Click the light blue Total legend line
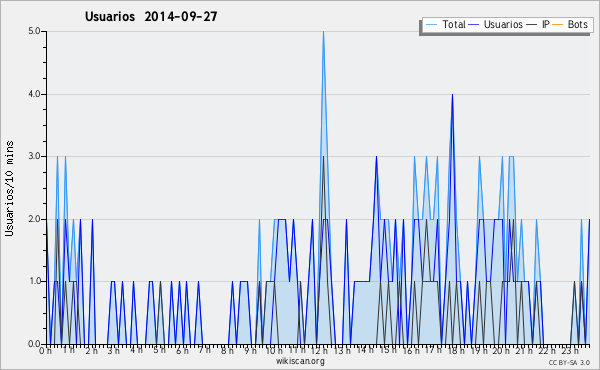 [x=431, y=25]
